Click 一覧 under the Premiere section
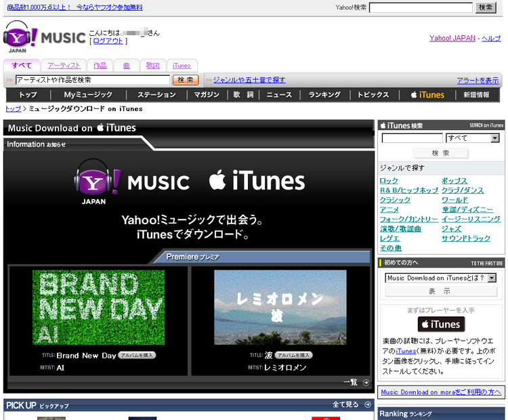Viewport: 508px width, 420px height. click(x=351, y=383)
